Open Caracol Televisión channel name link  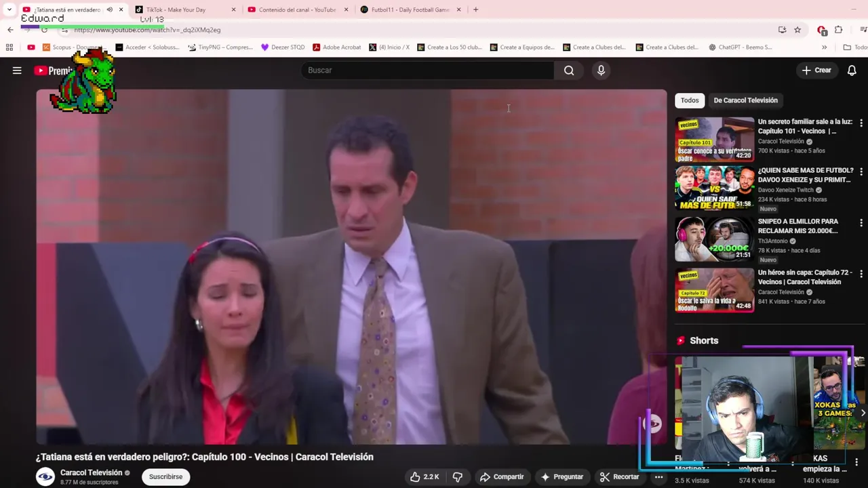(x=91, y=473)
